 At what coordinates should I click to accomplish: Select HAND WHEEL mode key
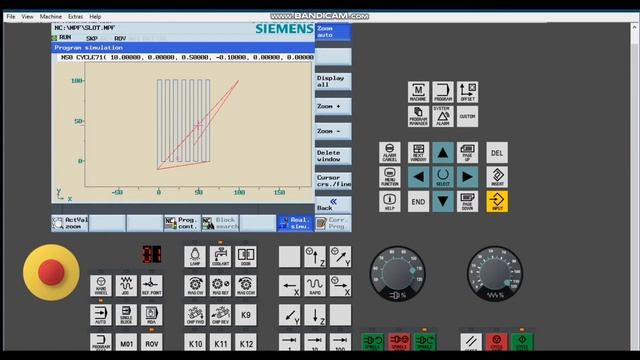pos(101,285)
